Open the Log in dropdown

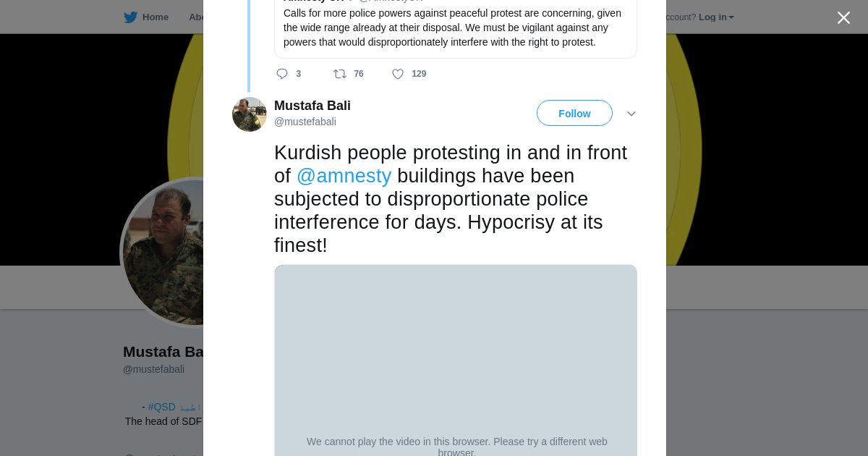pyautogui.click(x=715, y=17)
